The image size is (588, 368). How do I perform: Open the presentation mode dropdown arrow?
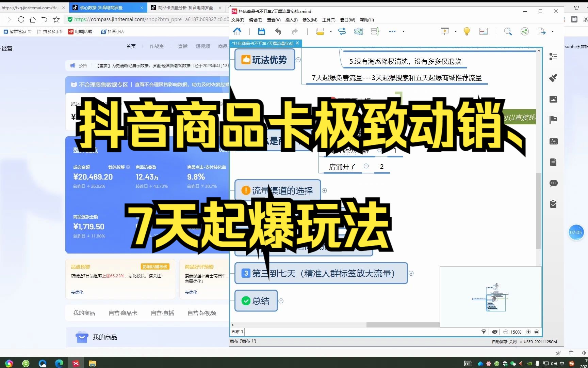click(x=456, y=31)
